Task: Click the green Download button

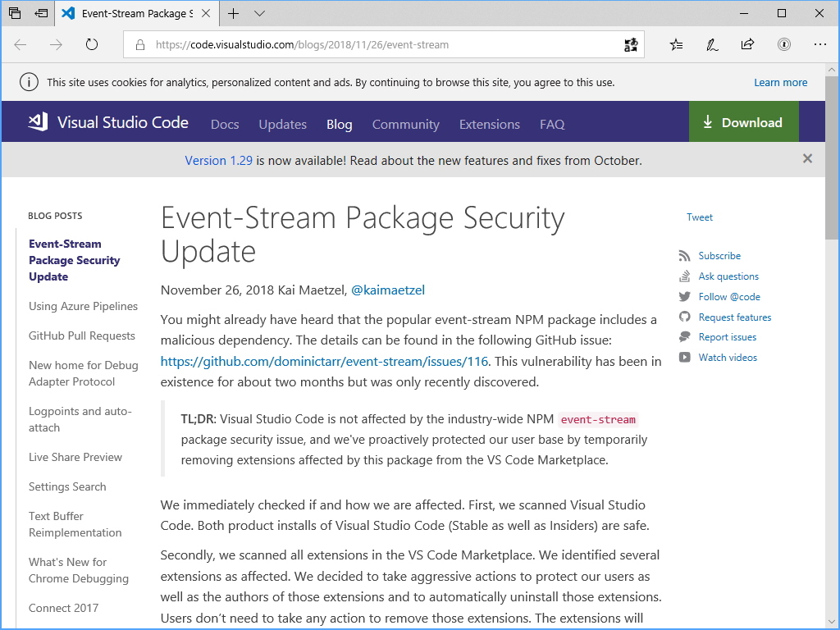Action: point(743,121)
